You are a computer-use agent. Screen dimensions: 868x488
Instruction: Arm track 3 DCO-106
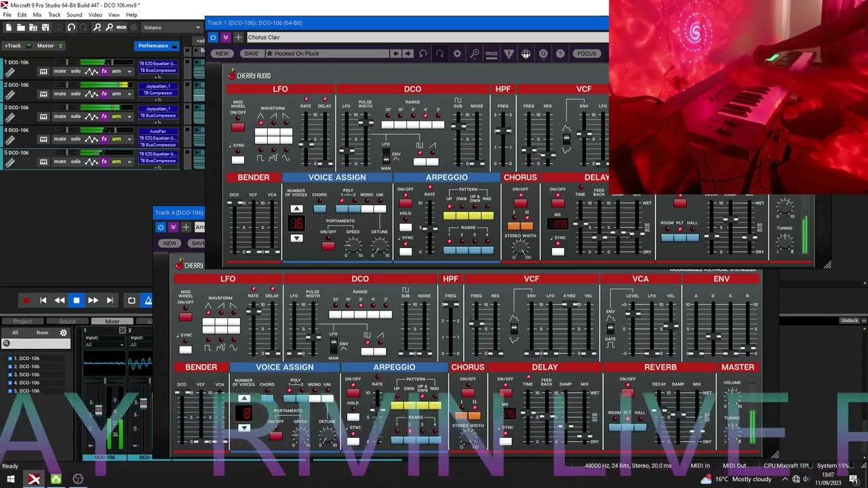[x=117, y=117]
